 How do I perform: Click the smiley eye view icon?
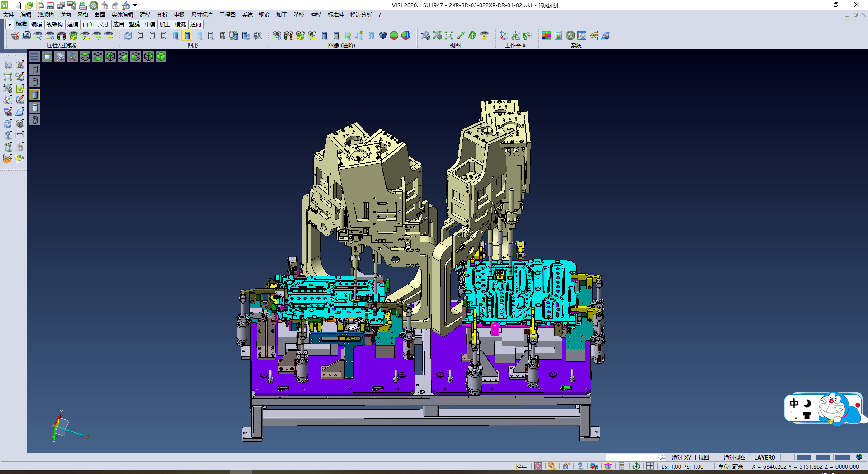(x=484, y=35)
